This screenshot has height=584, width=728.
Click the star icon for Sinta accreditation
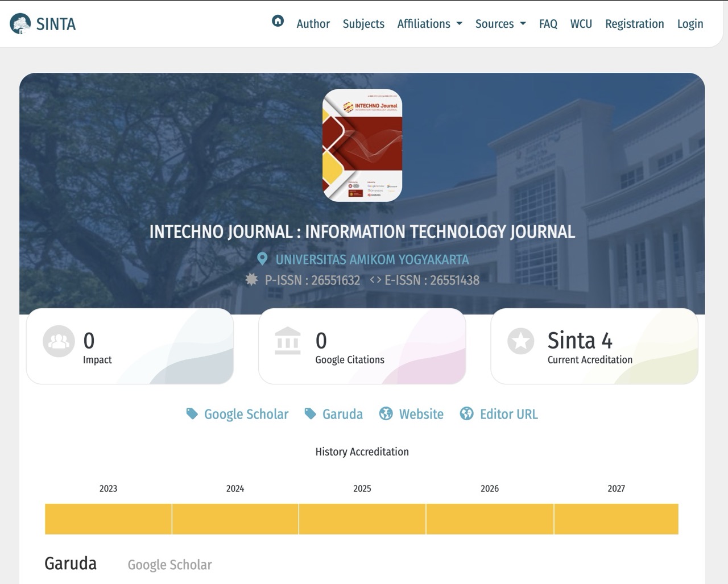pos(520,341)
